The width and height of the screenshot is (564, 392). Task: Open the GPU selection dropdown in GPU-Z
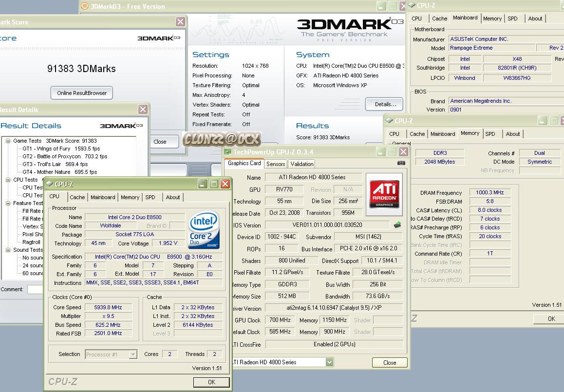pyautogui.click(x=329, y=362)
